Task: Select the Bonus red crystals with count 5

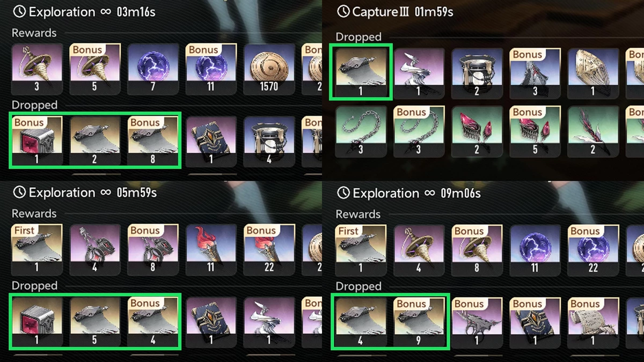Action: click(535, 131)
